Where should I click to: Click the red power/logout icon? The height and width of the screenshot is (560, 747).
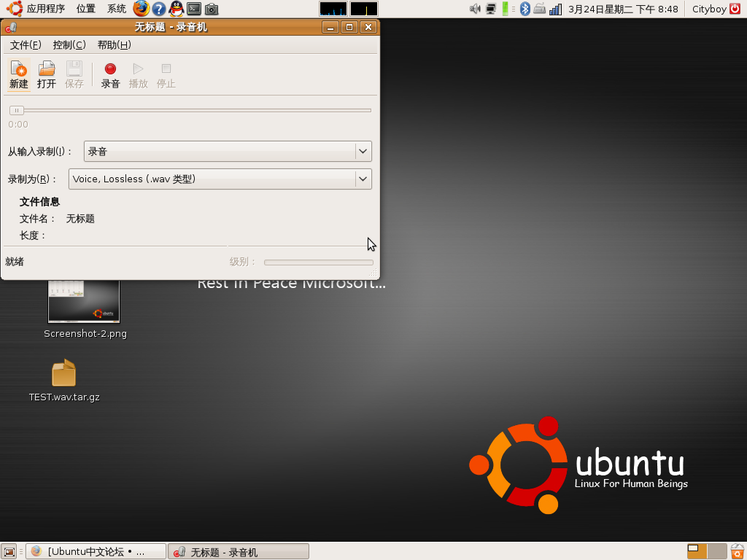(735, 9)
